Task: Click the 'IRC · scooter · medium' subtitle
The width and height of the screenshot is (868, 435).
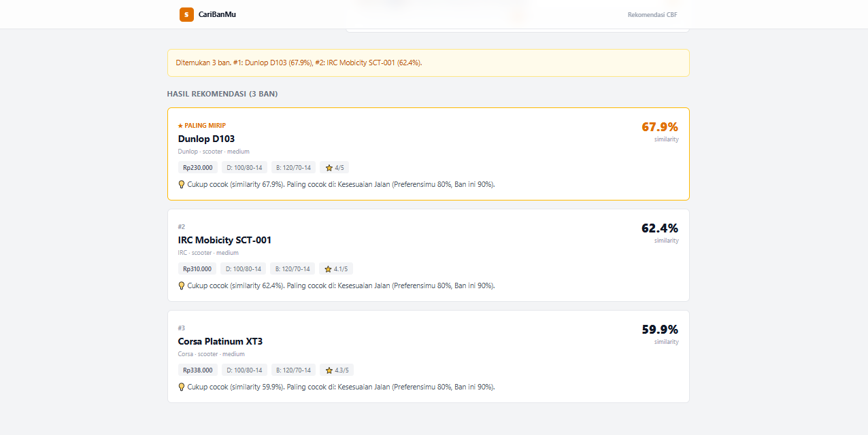Action: point(208,253)
